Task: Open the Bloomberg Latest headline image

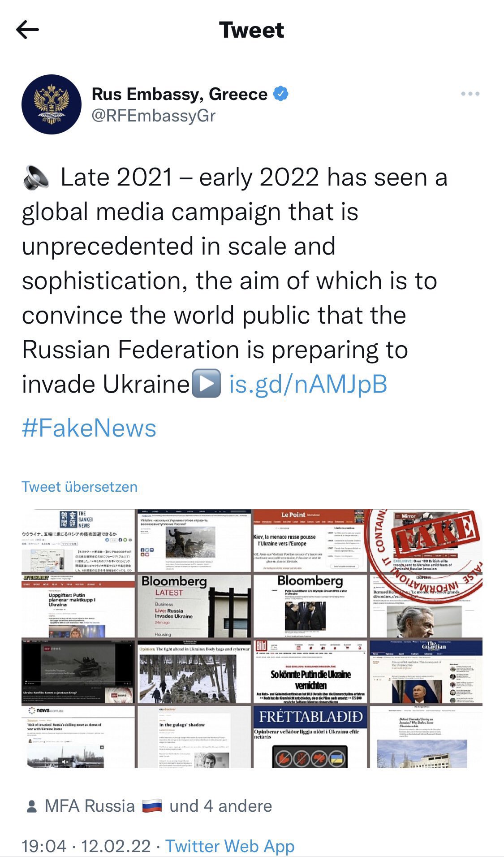Action: (x=194, y=606)
